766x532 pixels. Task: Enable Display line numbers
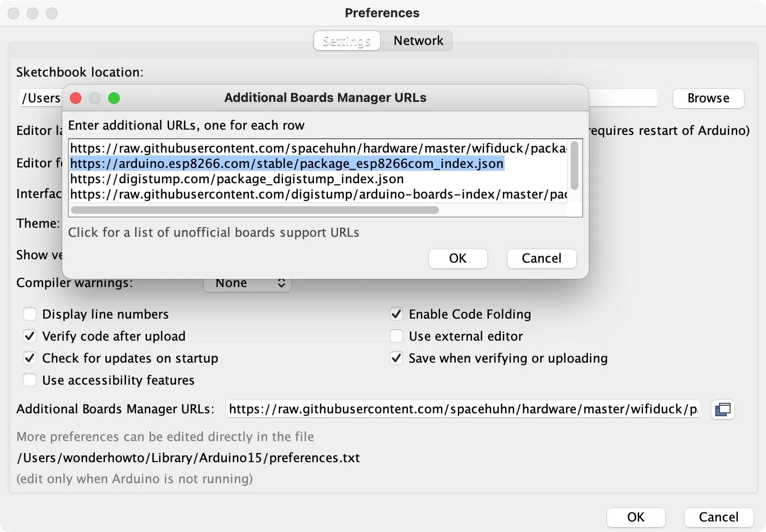coord(30,314)
